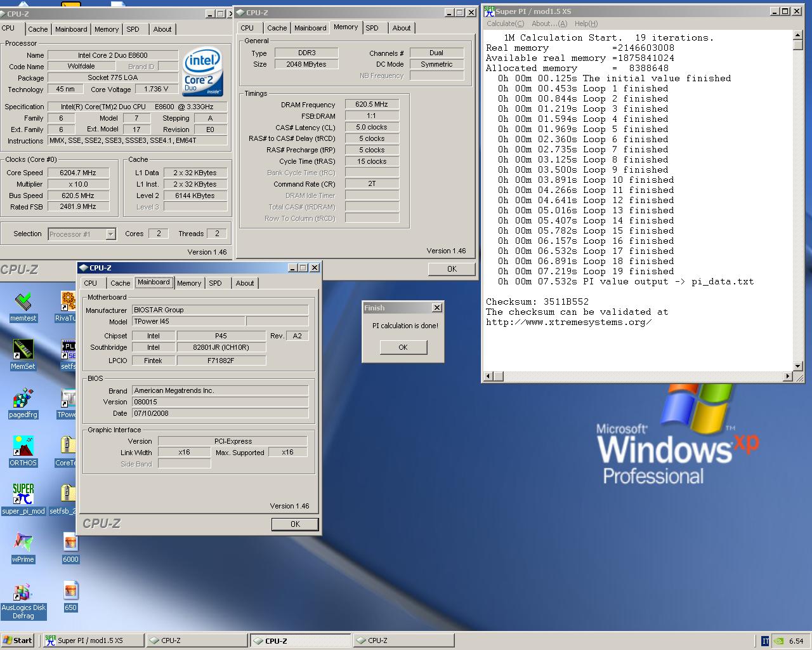Open the Calculate menu in Super PI
Screen dimensions: 812x650
[x=505, y=23]
